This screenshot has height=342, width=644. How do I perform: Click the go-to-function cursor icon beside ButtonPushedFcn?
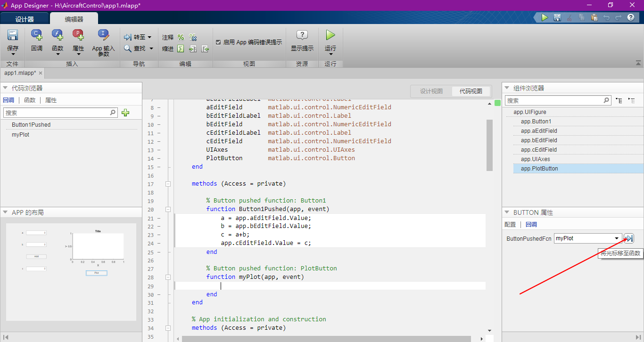[629, 238]
